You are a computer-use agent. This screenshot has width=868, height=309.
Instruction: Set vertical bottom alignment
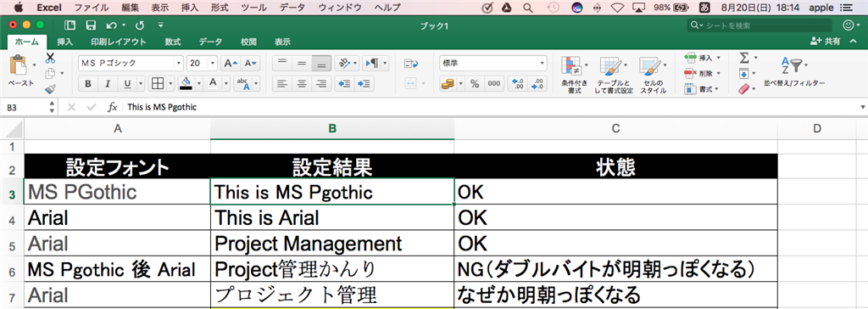click(320, 63)
